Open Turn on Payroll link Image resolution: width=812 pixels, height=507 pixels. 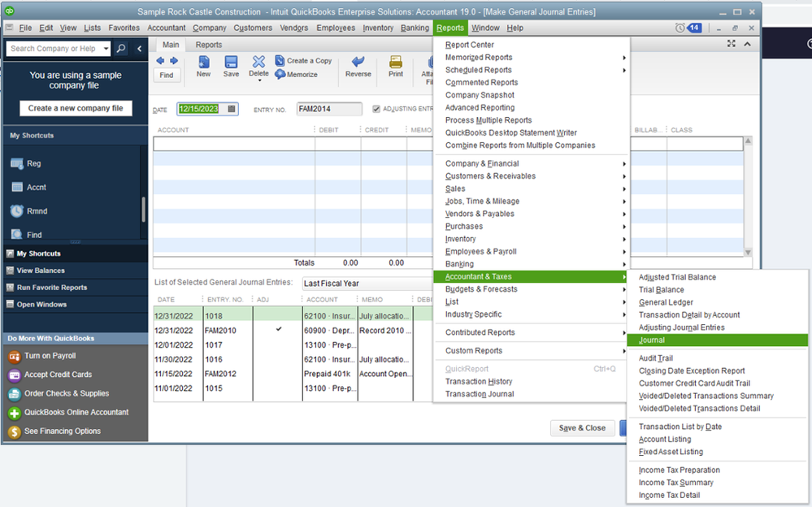coord(50,357)
